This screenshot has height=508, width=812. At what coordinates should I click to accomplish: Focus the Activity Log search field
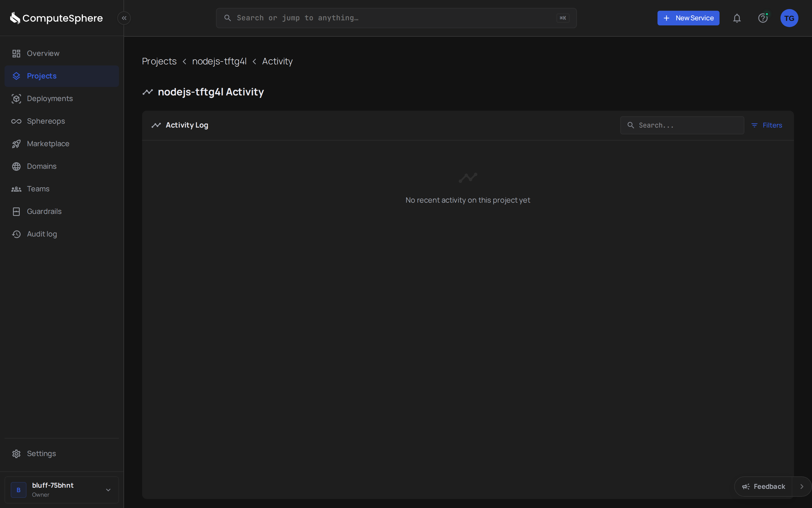pyautogui.click(x=682, y=125)
